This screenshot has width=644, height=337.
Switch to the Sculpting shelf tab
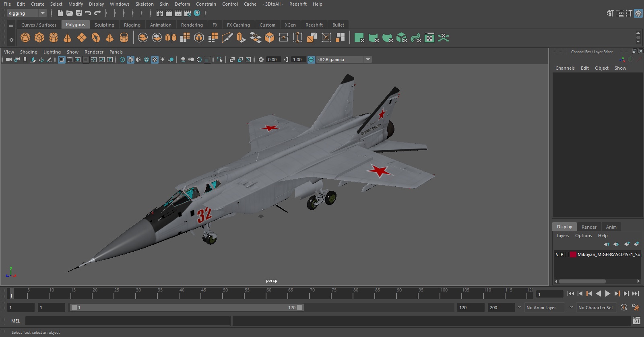point(104,25)
